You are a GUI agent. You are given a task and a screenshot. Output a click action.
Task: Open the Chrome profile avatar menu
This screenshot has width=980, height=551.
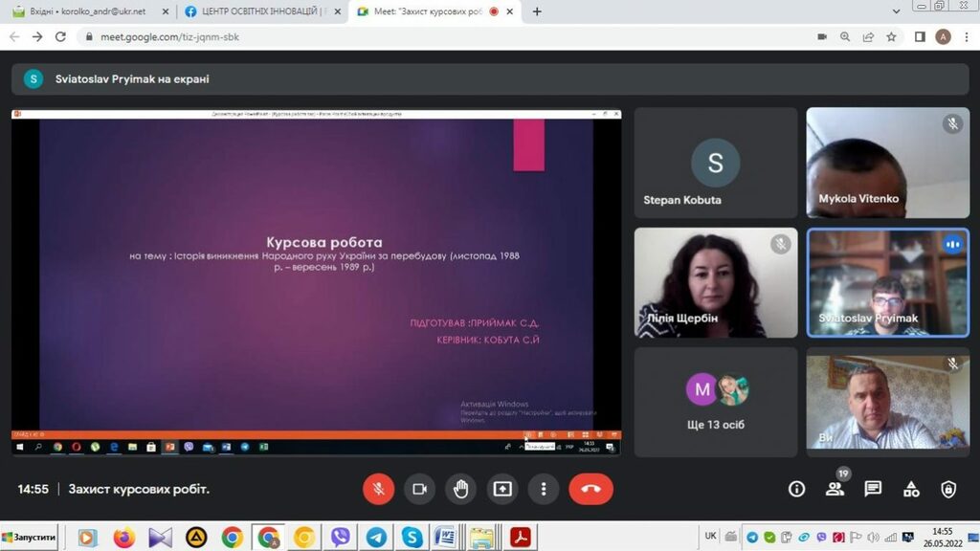[943, 36]
